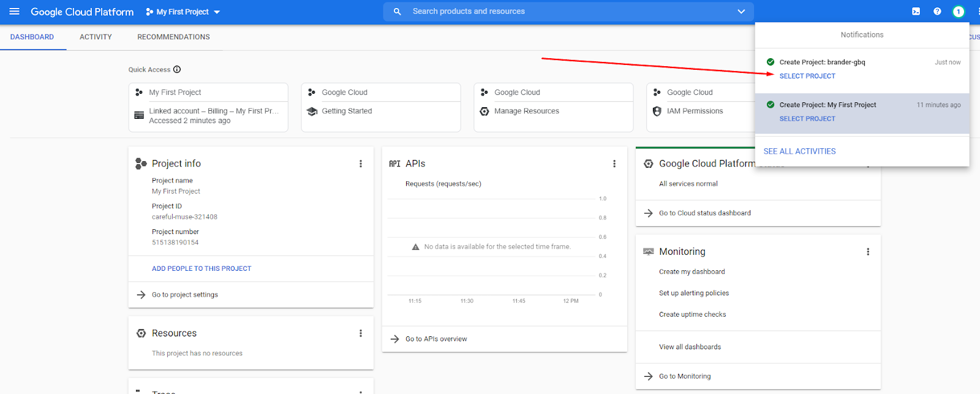
Task: Switch to the Activity tab
Action: pos(96,37)
